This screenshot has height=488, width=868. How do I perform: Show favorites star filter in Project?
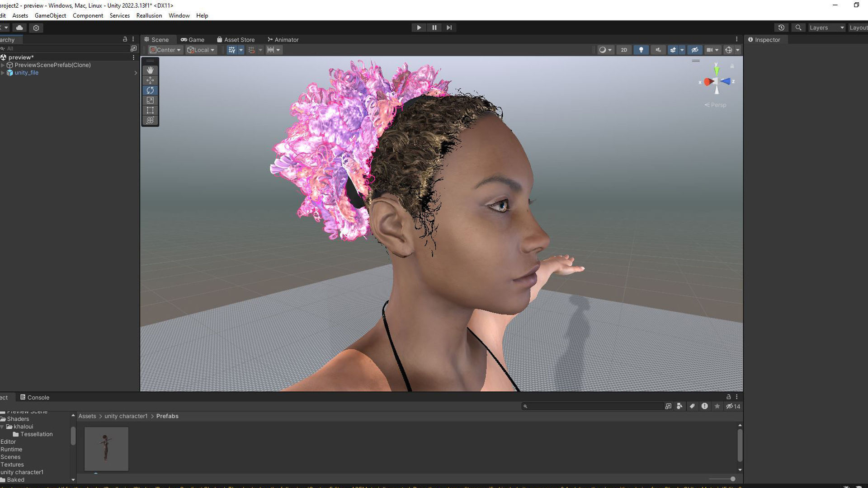click(x=717, y=406)
